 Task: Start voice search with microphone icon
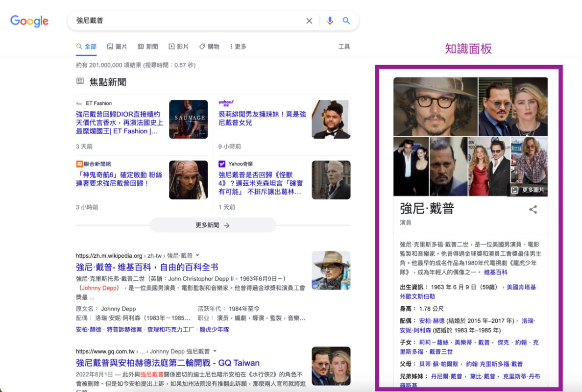point(330,21)
